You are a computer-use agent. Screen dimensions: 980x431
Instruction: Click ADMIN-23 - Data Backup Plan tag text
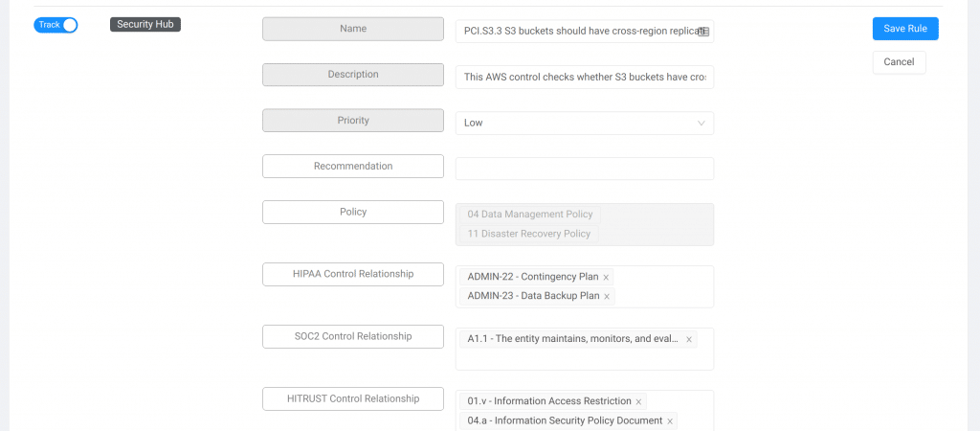tap(533, 296)
